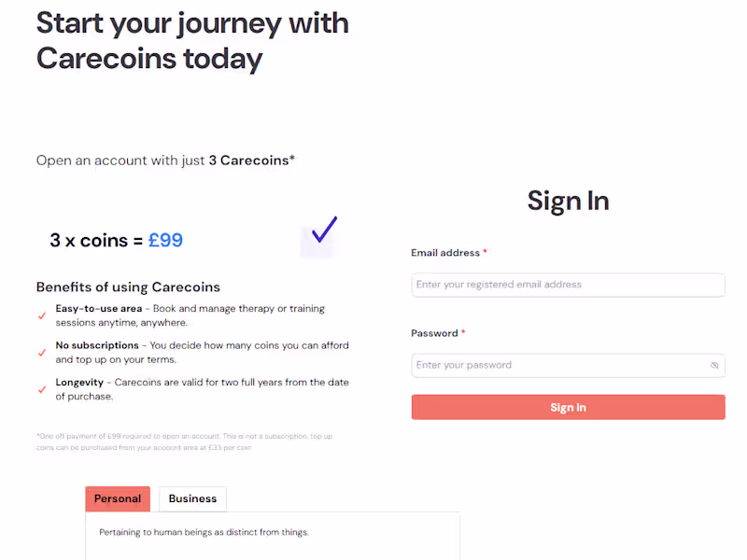Click 'Open an account with just 3 Carecoins' text
747x560 pixels.
point(165,161)
